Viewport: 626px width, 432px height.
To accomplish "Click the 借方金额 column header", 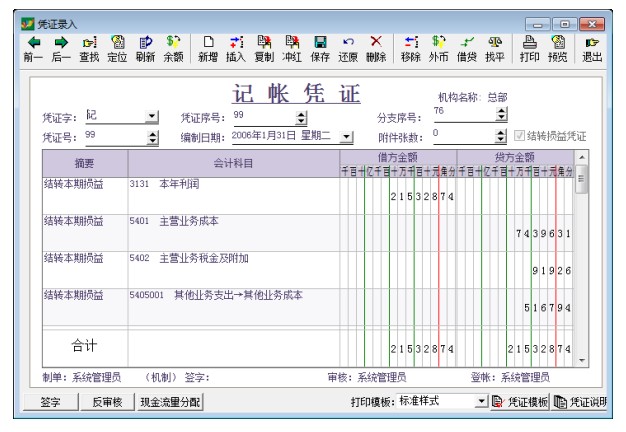I will 398,157.
